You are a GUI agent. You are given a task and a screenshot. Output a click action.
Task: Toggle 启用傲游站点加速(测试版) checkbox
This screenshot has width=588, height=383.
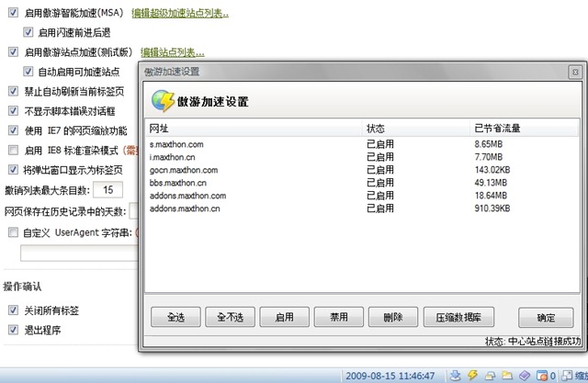coord(13,51)
